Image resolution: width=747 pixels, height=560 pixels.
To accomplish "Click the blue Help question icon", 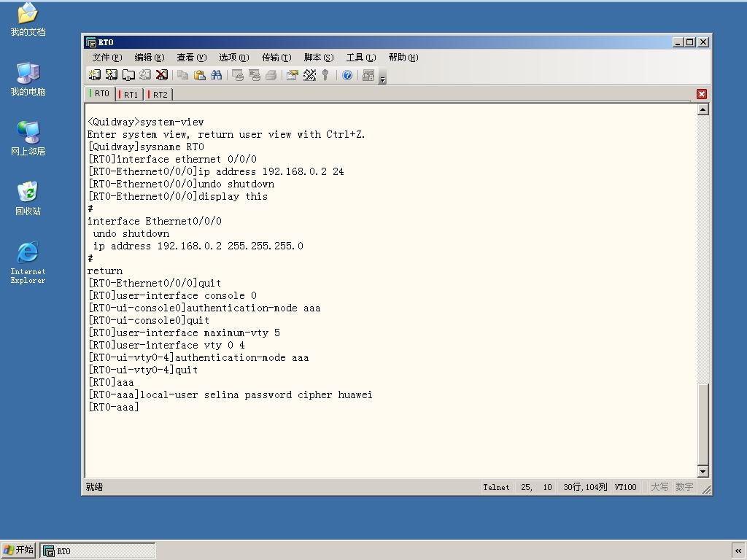I will pyautogui.click(x=347, y=75).
